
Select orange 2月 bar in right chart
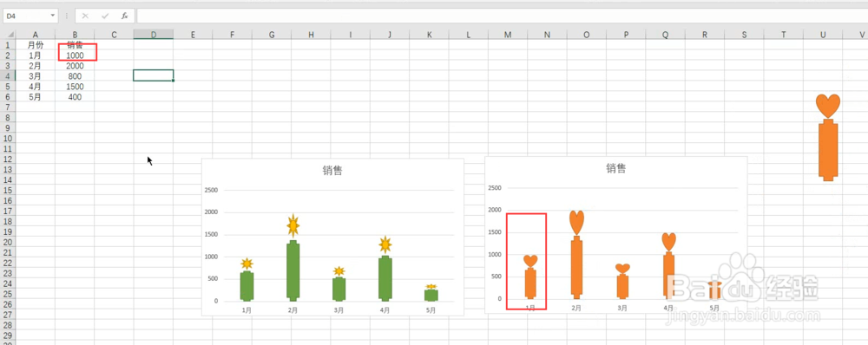(x=576, y=267)
